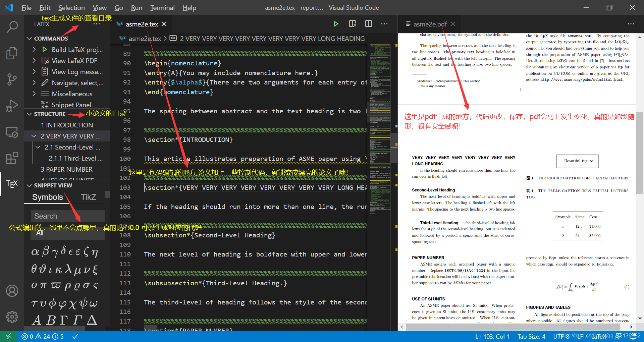Split the editor to the right

pos(368,24)
